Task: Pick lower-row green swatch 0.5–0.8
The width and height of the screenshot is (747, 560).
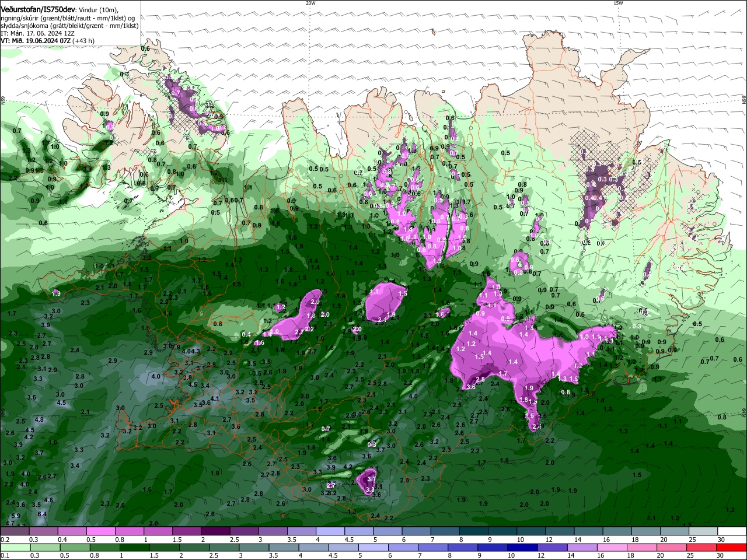Action: tap(75, 547)
